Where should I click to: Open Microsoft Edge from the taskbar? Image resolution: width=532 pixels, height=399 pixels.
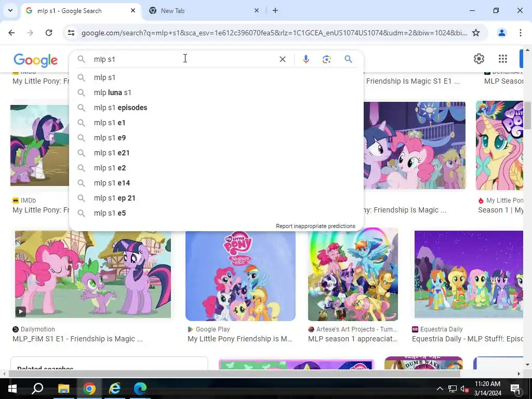pos(140,389)
